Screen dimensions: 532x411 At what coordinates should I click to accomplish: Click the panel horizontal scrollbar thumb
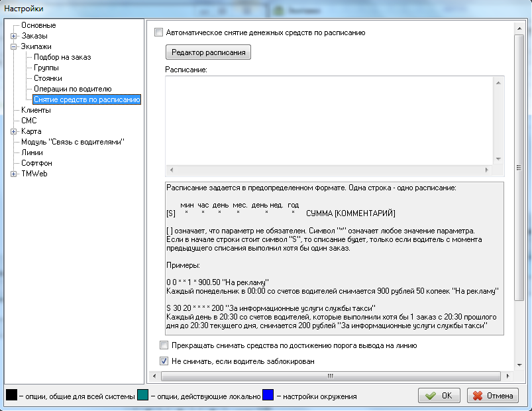pyautogui.click(x=331, y=376)
